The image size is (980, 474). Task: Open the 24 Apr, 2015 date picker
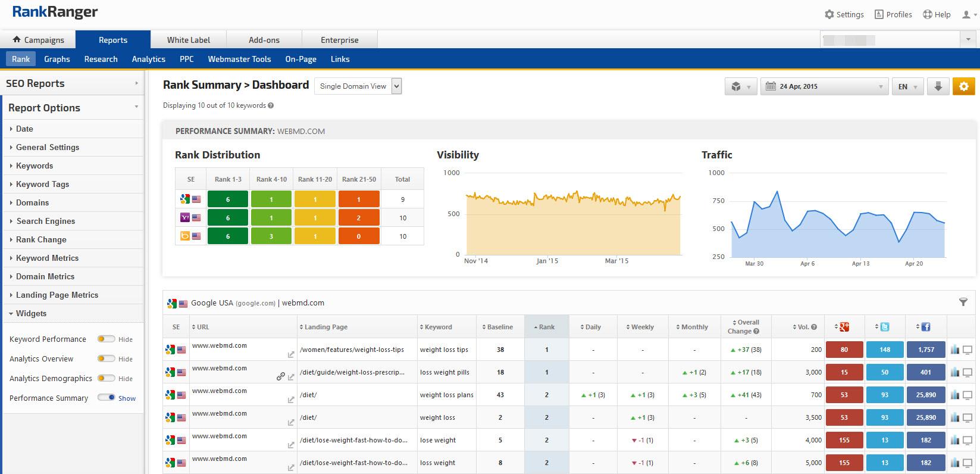tap(825, 86)
